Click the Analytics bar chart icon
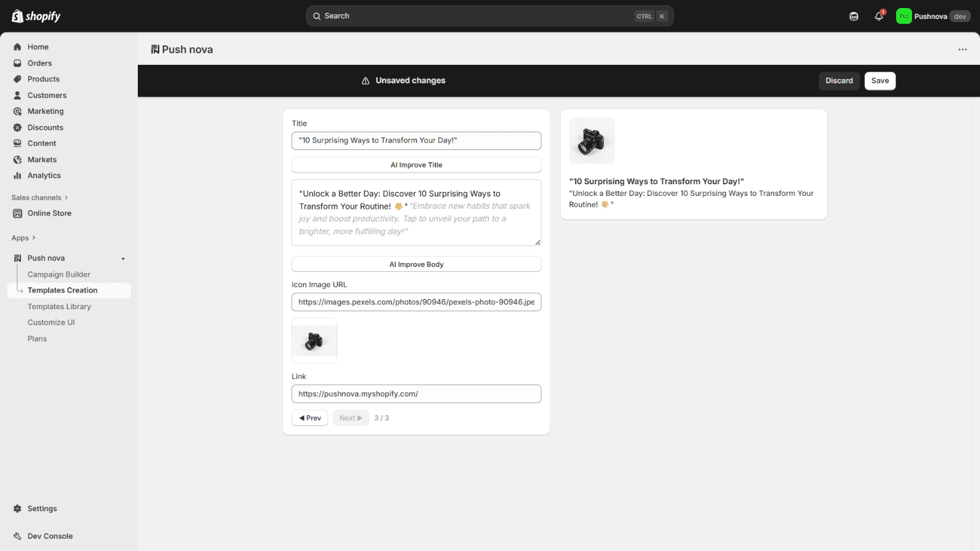The width and height of the screenshot is (980, 551). coord(17,176)
